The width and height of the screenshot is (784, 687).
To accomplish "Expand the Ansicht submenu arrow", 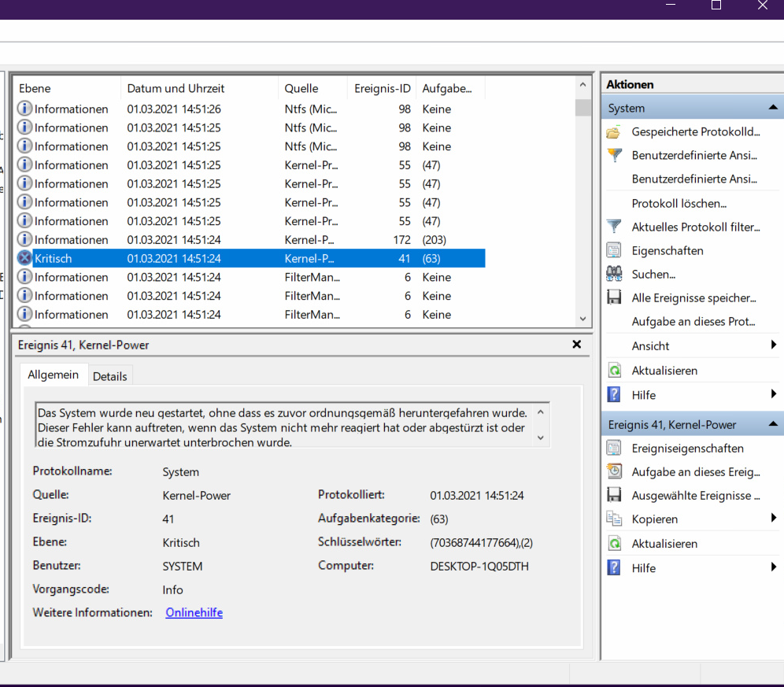I will tap(774, 345).
